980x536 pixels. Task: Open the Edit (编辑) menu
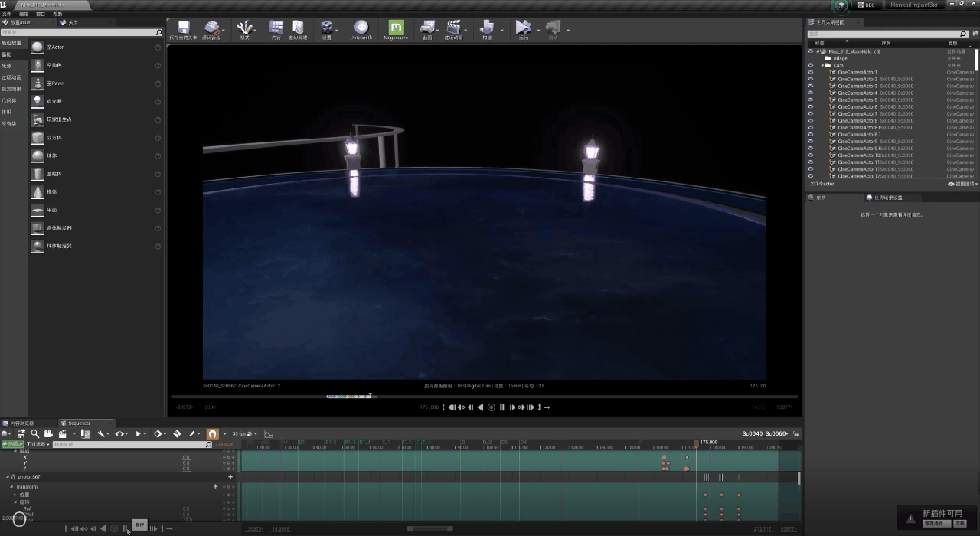coord(24,14)
